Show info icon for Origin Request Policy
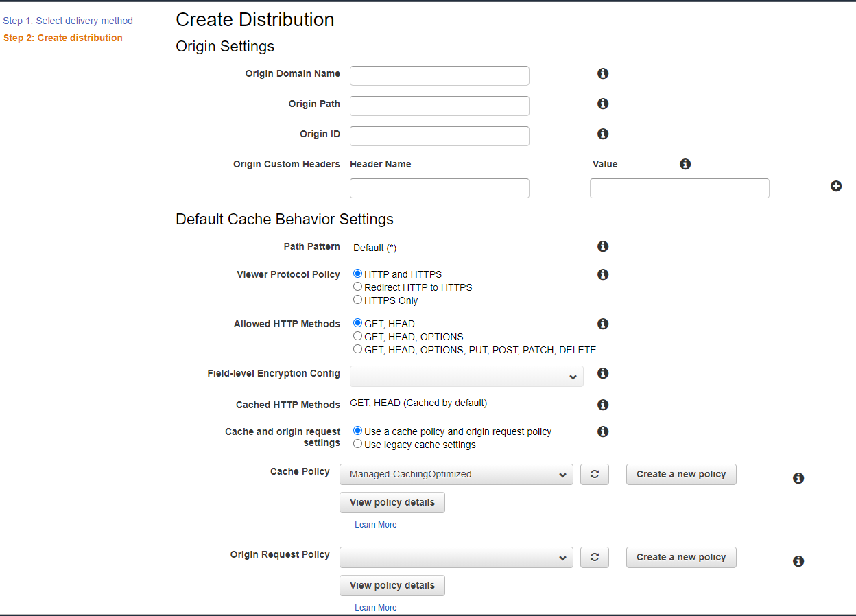 798,561
